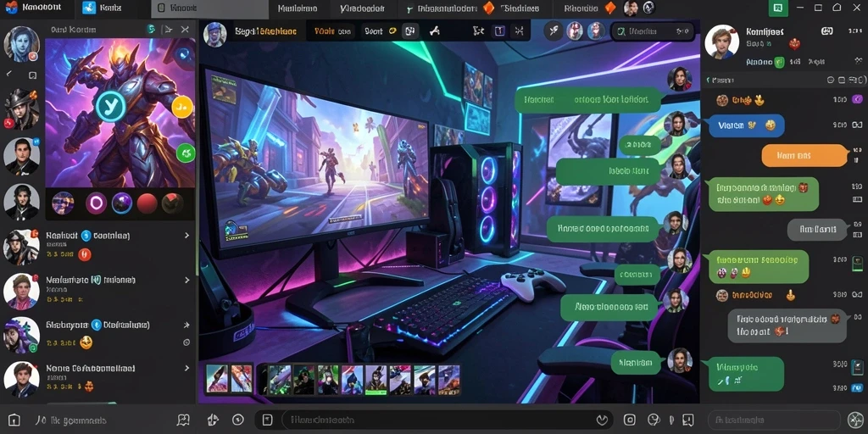Screen dimensions: 868x434
Task: Expand the row of the purple-hooded avatar contact
Action: click(186, 325)
